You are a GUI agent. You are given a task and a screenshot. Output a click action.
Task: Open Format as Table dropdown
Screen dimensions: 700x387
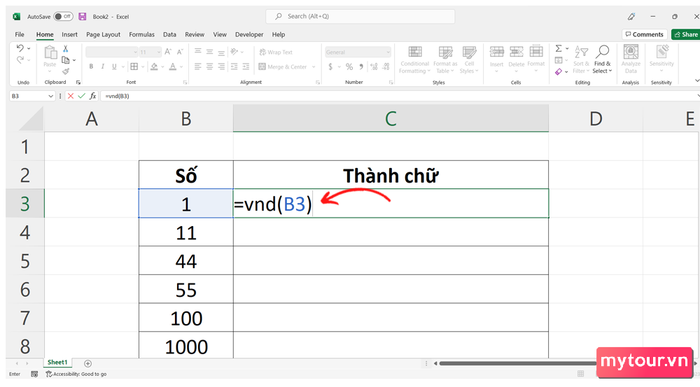tap(445, 60)
